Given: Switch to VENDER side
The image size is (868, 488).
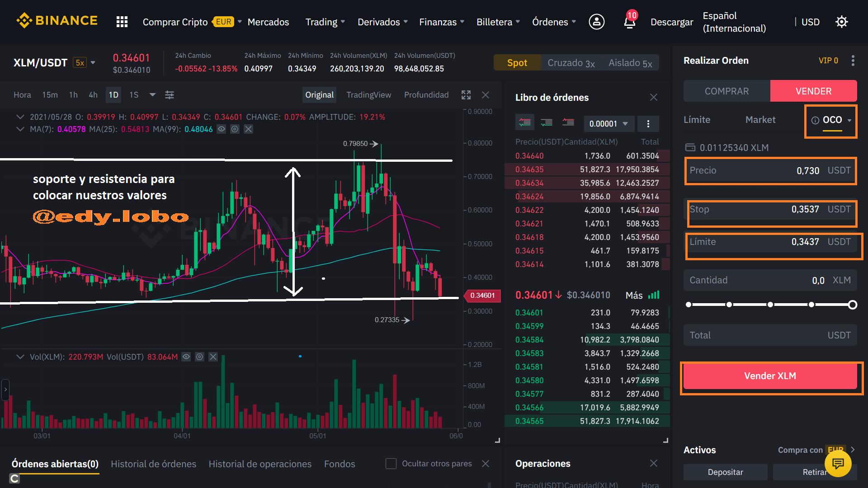Looking at the screenshot, I should tap(813, 91).
